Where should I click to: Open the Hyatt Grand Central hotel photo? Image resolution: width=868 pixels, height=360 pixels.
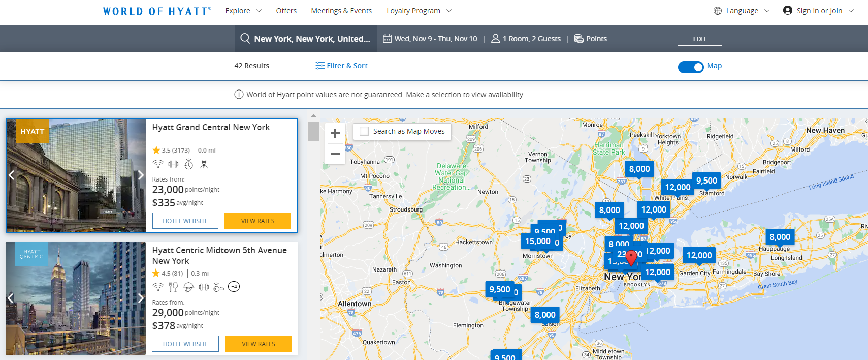pyautogui.click(x=76, y=175)
